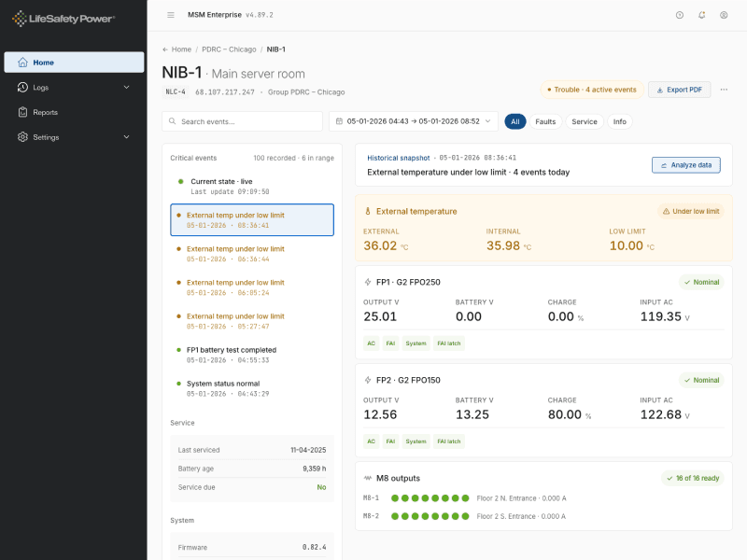
Task: Click Service due No value
Action: (x=321, y=487)
